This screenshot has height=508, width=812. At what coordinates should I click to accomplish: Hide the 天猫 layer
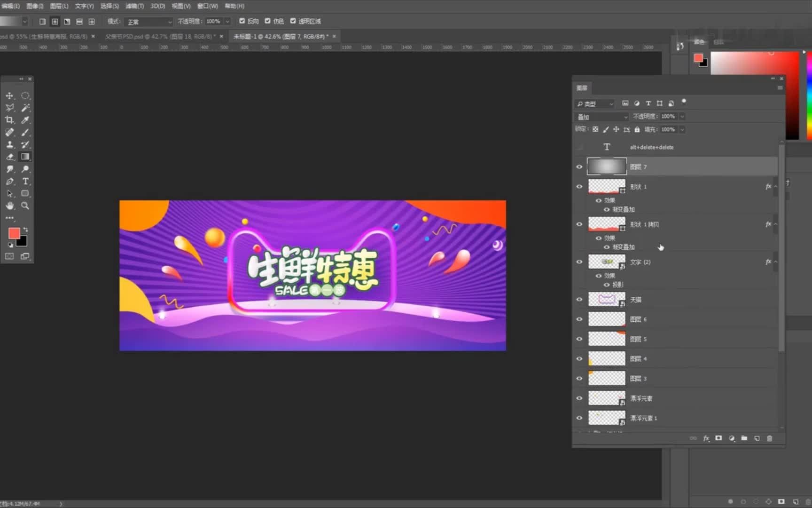tap(579, 299)
